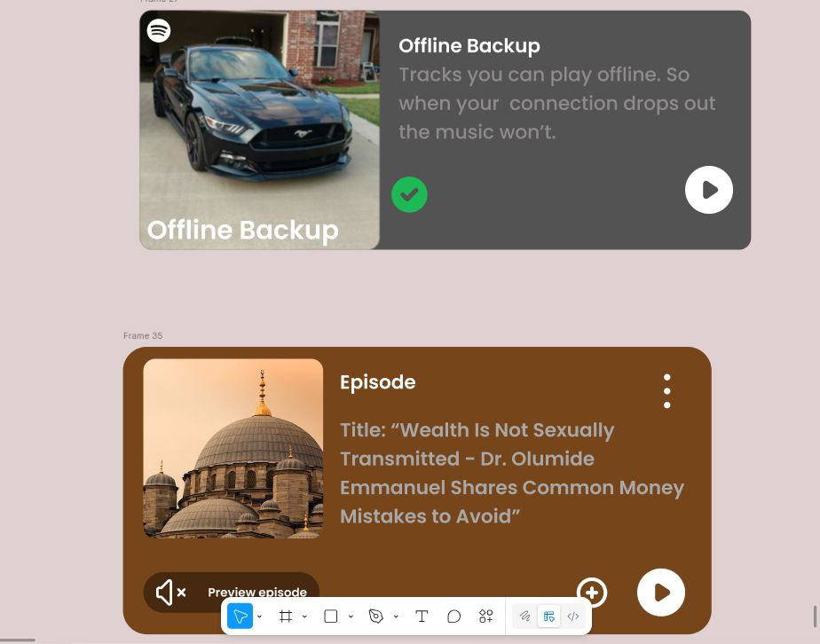This screenshot has width=820, height=644.
Task: Play the Offline Backup card
Action: pos(708,190)
